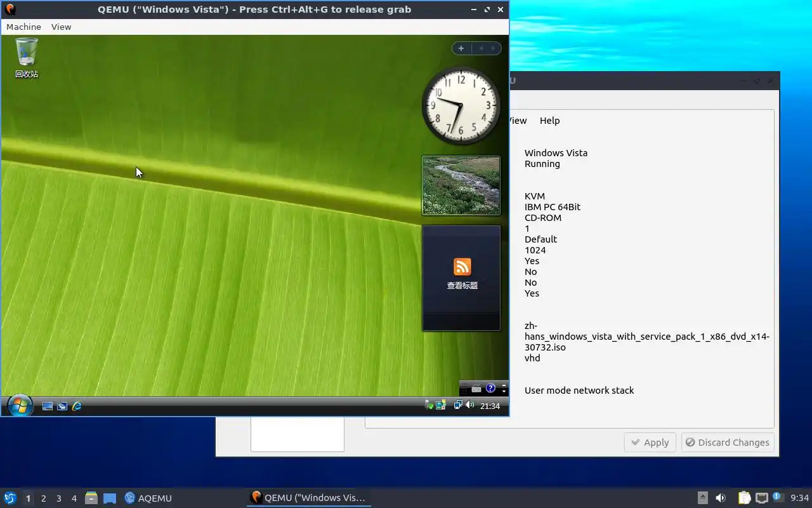Open the QEMU View menu
This screenshot has width=812, height=508.
61,27
